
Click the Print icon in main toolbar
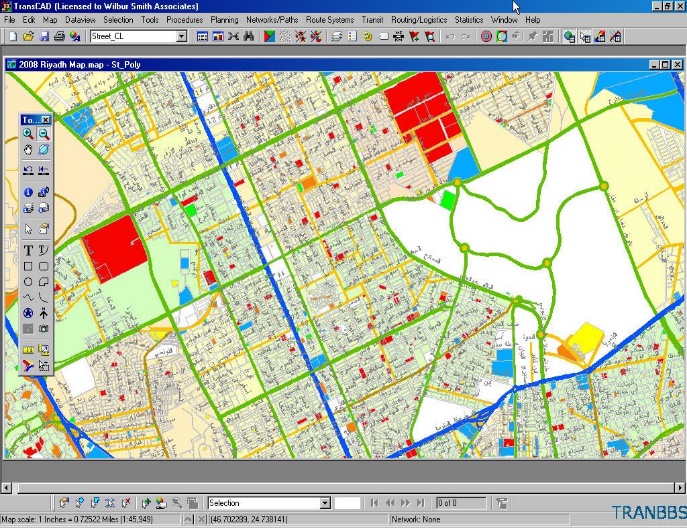(x=60, y=36)
